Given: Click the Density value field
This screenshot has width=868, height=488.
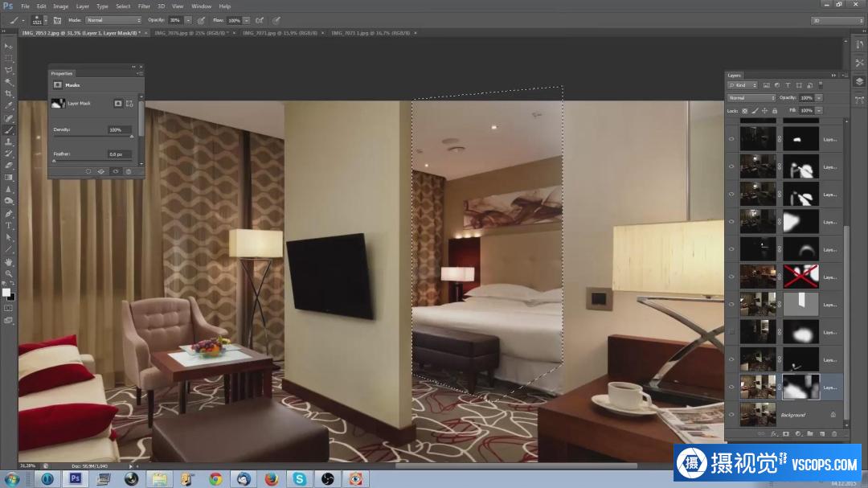Looking at the screenshot, I should (x=120, y=129).
